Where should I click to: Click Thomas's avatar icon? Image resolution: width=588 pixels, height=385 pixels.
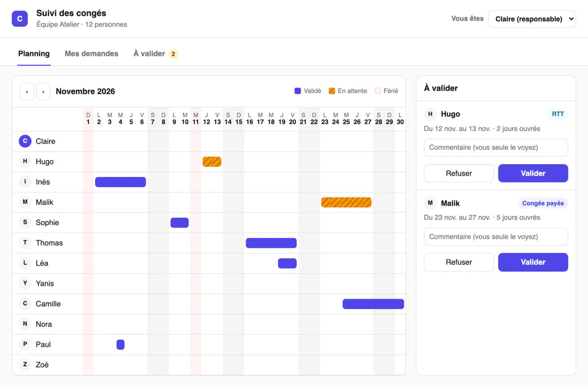click(x=25, y=243)
